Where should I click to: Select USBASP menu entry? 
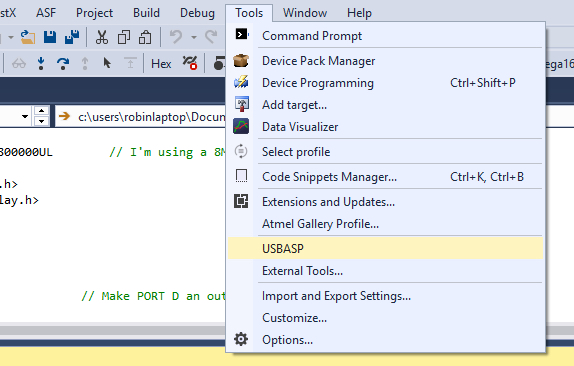385,249
